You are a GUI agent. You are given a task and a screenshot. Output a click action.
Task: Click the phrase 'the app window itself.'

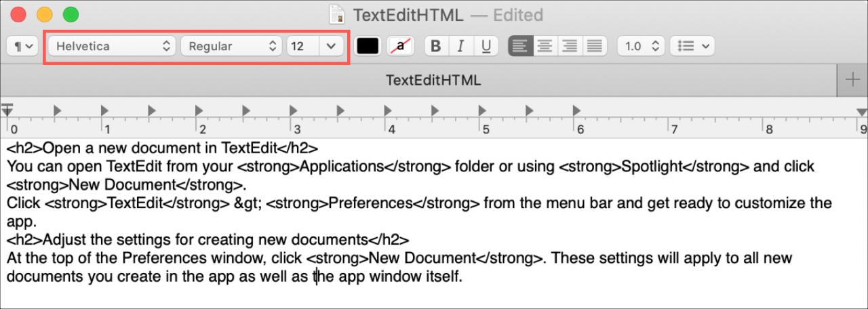387,276
